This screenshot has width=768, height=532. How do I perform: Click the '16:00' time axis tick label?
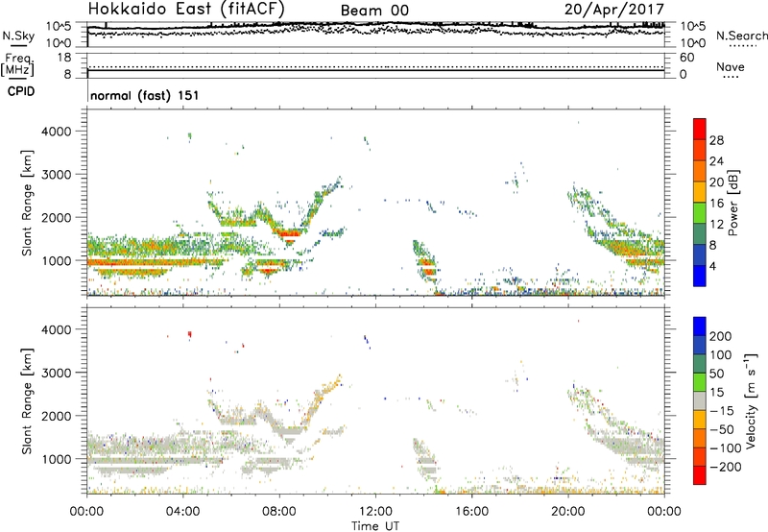(471, 512)
